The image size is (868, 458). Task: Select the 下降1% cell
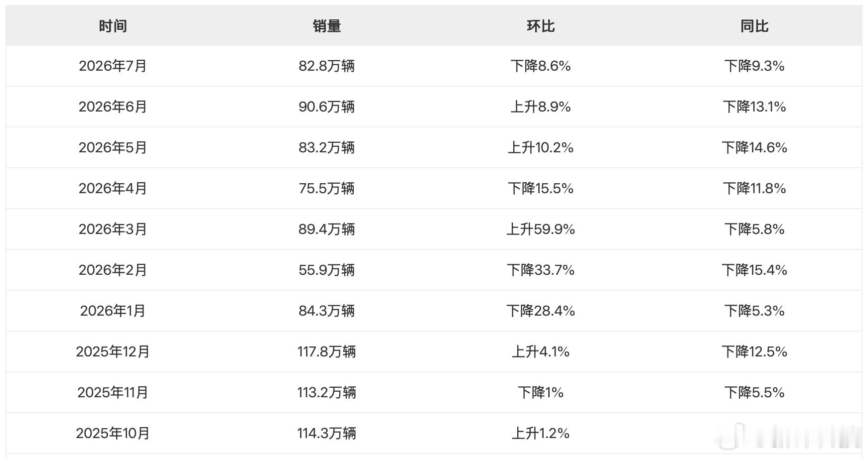[x=541, y=392]
